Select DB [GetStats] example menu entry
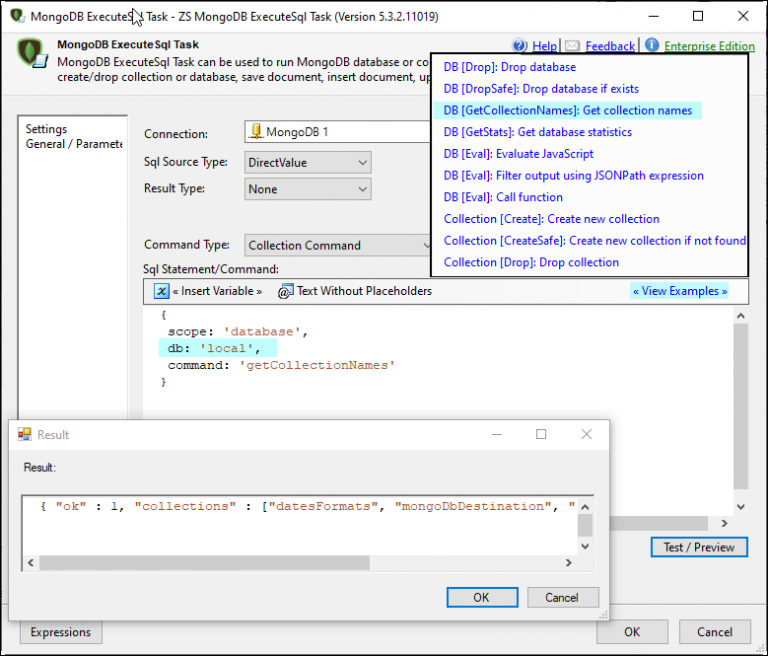 [x=538, y=132]
